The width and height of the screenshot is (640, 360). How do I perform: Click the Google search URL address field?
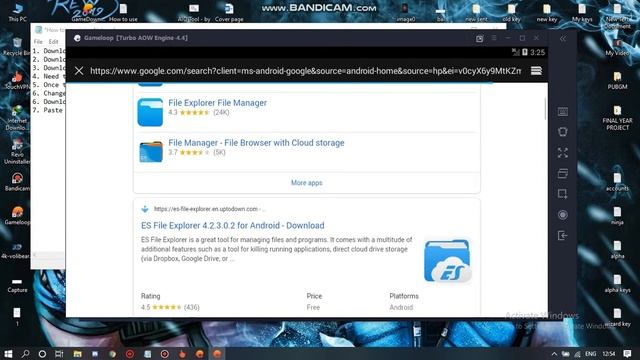point(305,71)
